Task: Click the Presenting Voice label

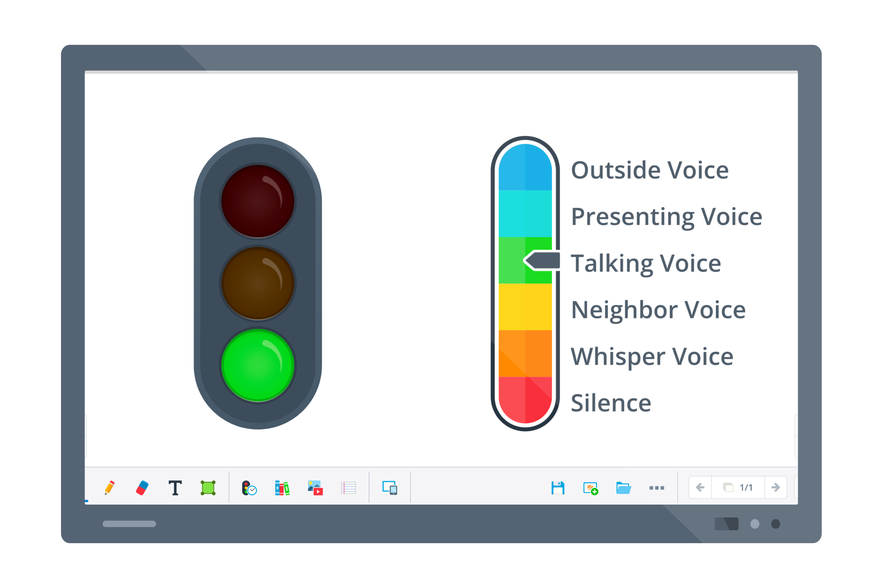Action: pyautogui.click(x=667, y=217)
